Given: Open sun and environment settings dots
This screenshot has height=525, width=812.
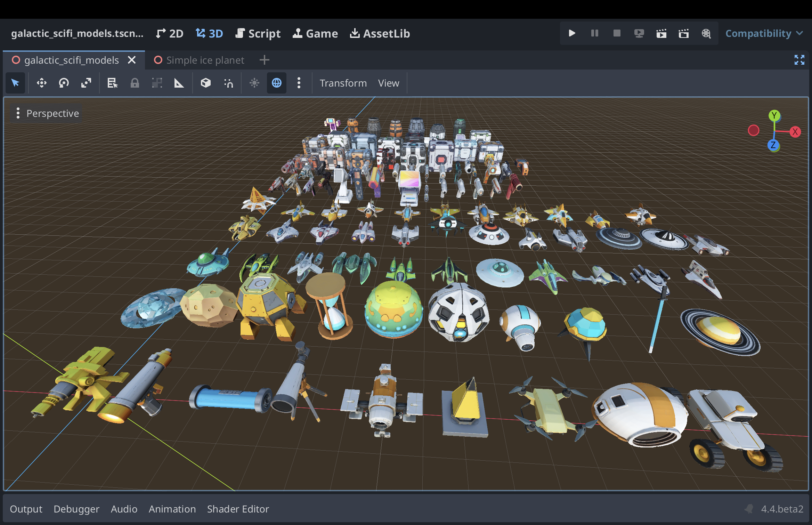Looking at the screenshot, I should tap(299, 83).
